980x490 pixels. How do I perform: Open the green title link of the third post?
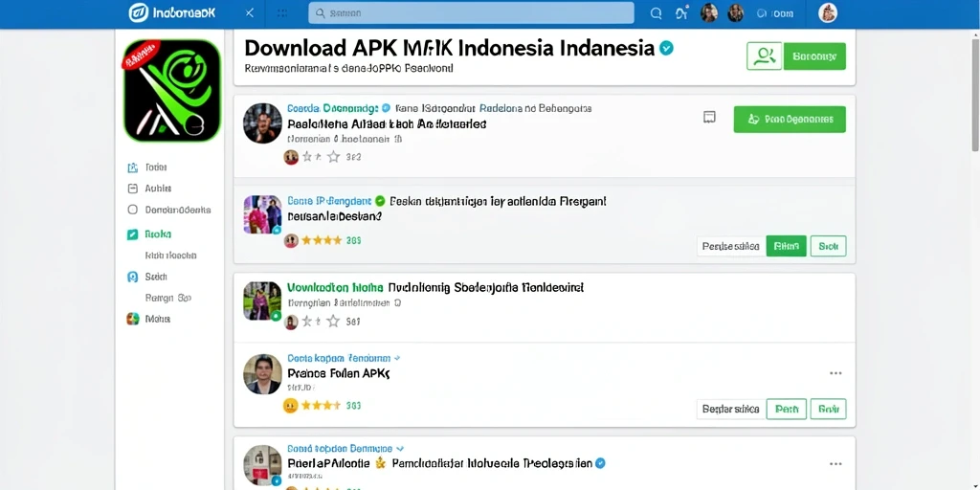pos(335,288)
